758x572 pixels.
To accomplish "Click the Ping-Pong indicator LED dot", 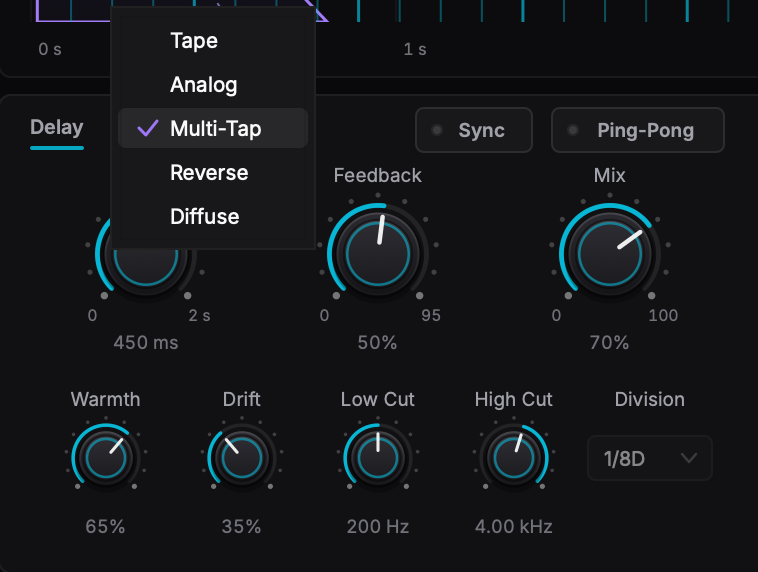I will point(573,130).
